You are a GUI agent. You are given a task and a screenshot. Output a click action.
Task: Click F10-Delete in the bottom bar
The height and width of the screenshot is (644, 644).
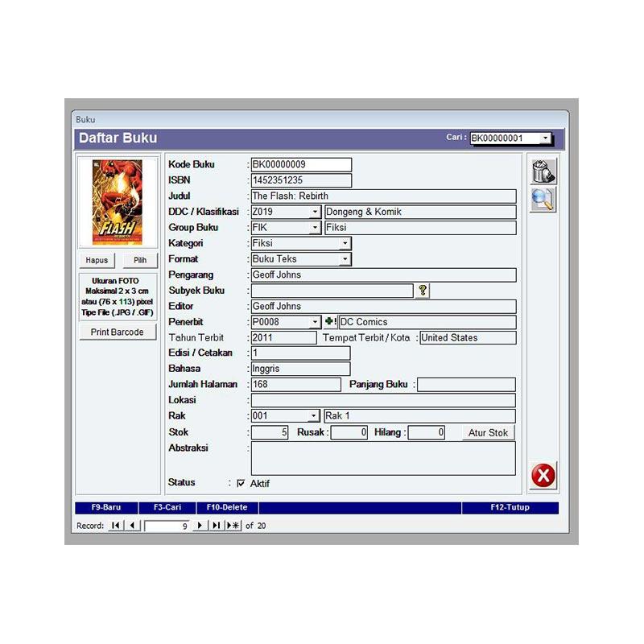[227, 508]
